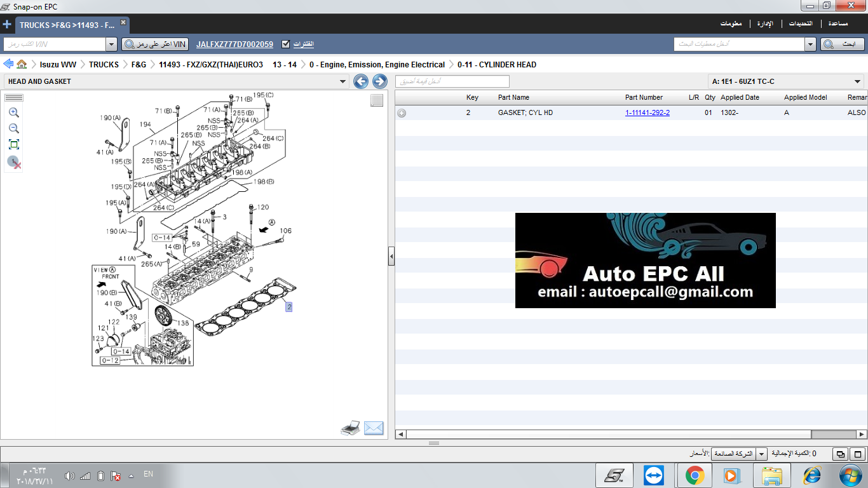This screenshot has height=488, width=868.
Task: Show hidden tray icons arrow
Action: (x=131, y=476)
